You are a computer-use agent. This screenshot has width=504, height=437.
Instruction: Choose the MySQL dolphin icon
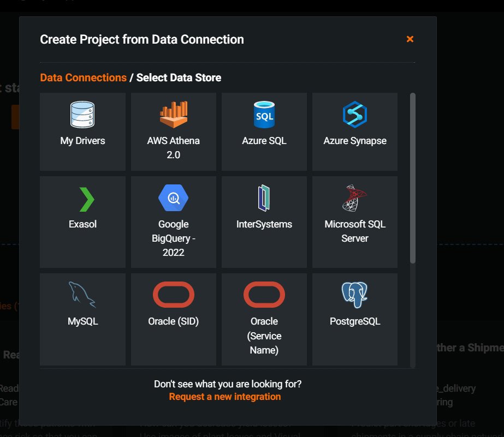pyautogui.click(x=82, y=295)
